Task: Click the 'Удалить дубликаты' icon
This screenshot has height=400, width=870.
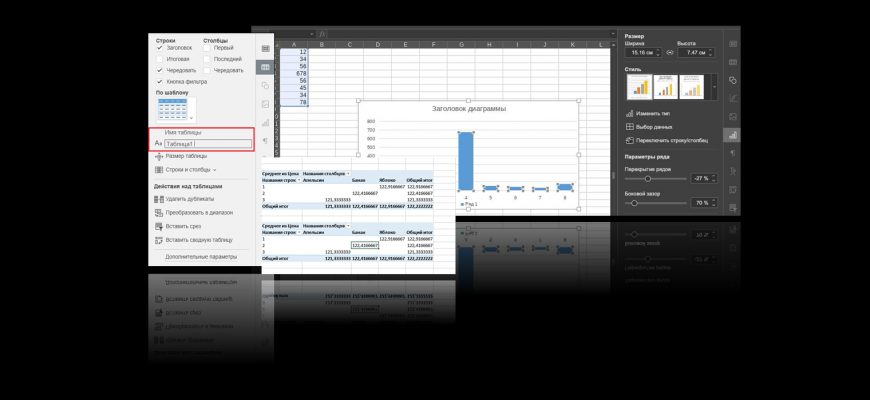Action: coord(159,199)
